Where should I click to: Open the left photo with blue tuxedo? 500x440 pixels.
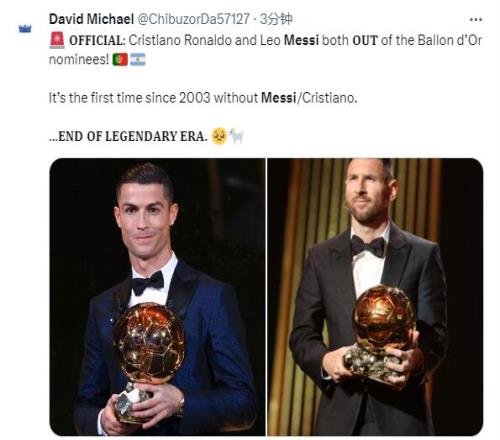[157, 297]
